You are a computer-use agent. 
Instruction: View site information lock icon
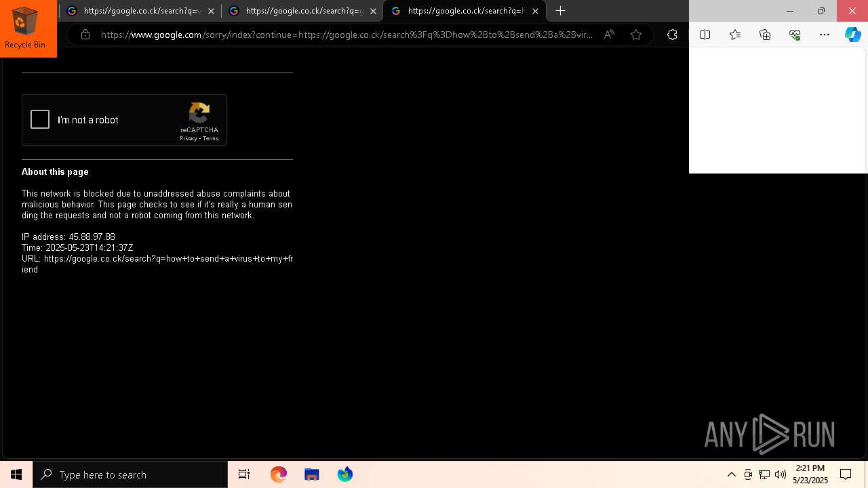[85, 35]
